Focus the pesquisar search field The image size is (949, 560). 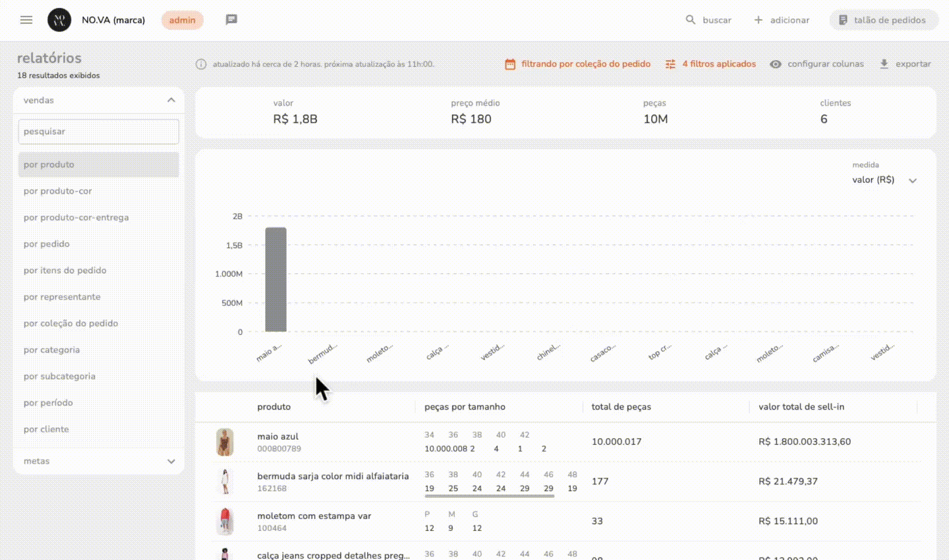pos(99,132)
